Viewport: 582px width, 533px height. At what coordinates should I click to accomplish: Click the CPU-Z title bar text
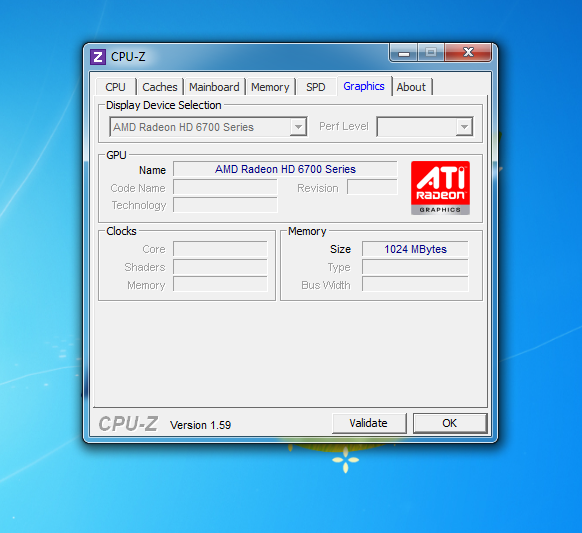pyautogui.click(x=128, y=57)
